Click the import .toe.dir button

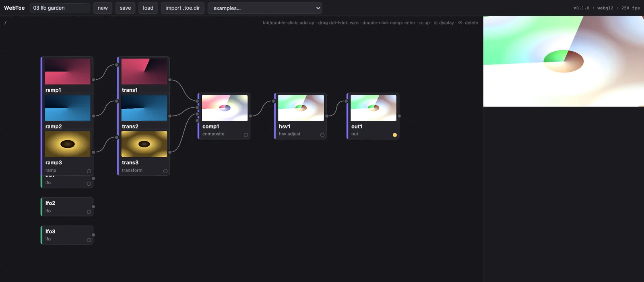tap(183, 8)
